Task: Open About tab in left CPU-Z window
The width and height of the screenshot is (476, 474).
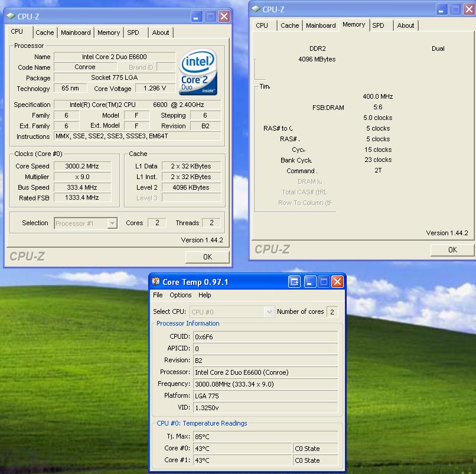Action: tap(161, 33)
